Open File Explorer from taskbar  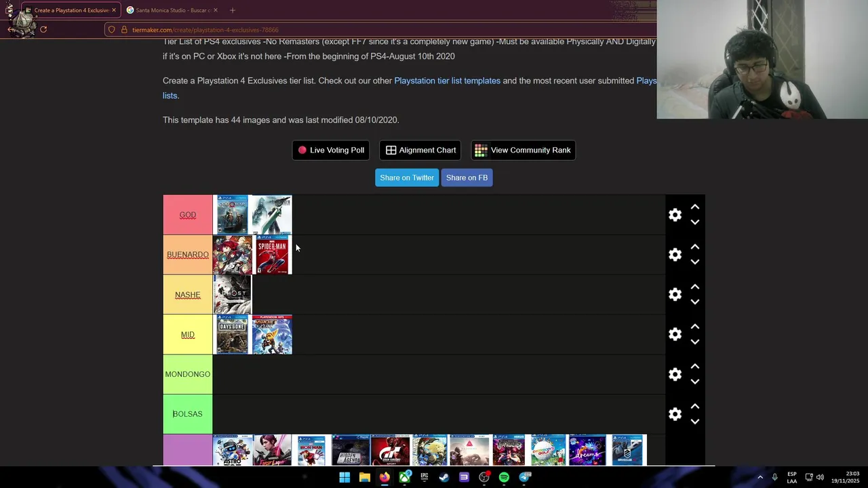coord(364,477)
